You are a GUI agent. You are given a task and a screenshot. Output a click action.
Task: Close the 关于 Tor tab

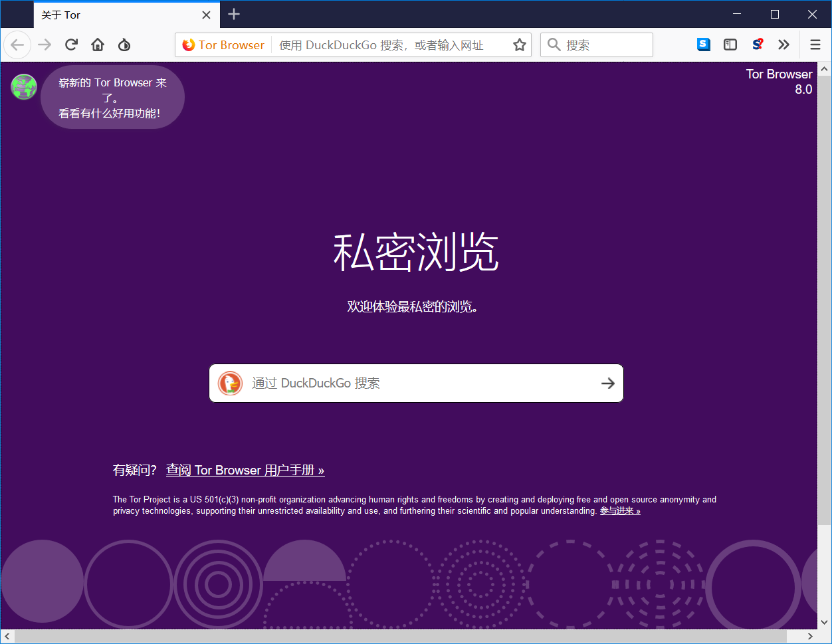point(206,15)
